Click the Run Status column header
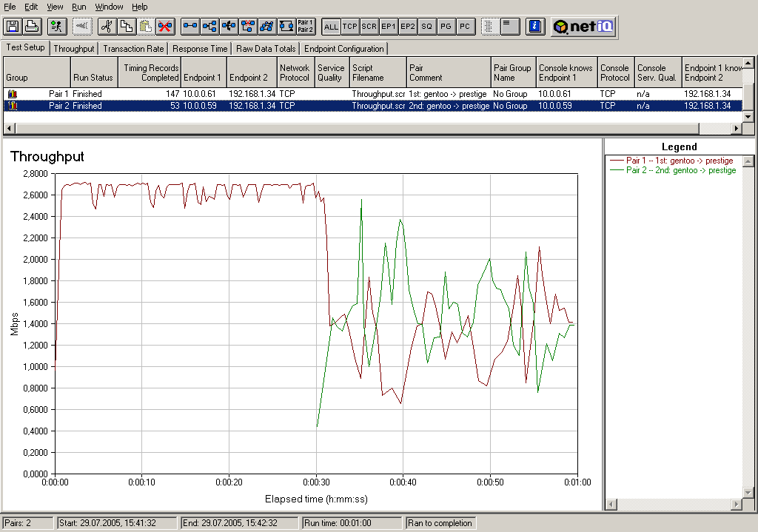 pyautogui.click(x=93, y=77)
